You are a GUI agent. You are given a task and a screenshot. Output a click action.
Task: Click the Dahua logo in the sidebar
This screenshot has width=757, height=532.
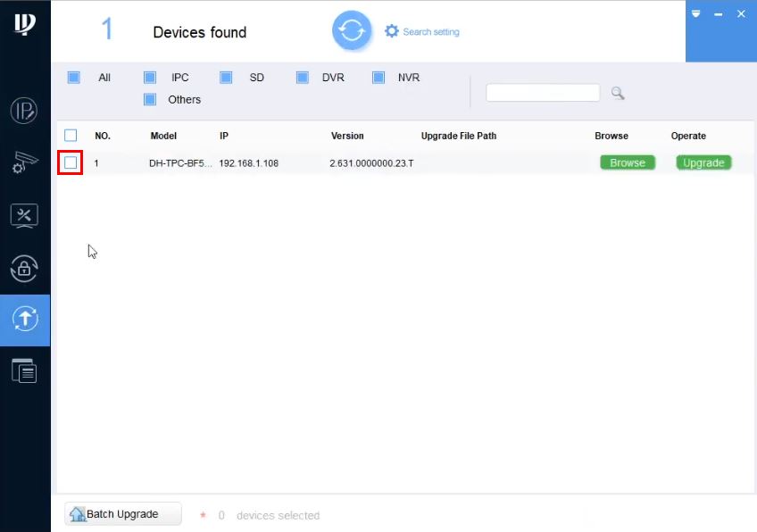(25, 24)
